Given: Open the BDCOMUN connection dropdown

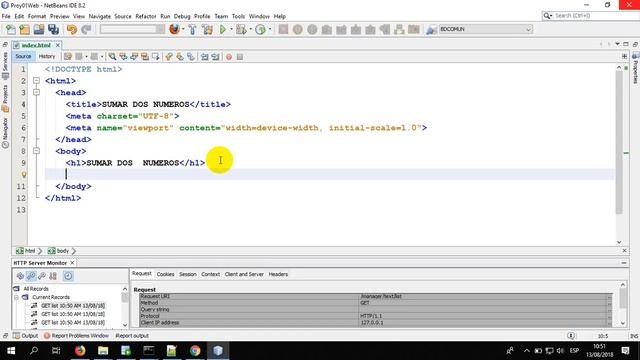Looking at the screenshot, I should (528, 29).
